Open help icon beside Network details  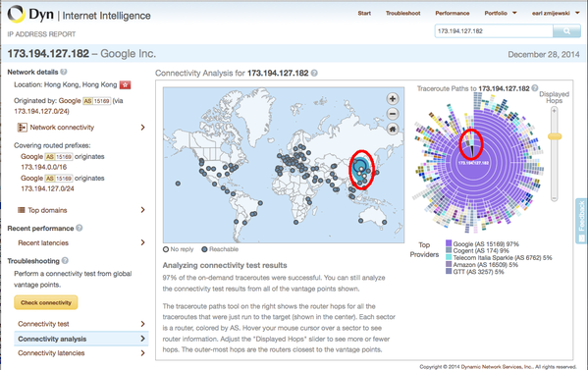(x=64, y=72)
